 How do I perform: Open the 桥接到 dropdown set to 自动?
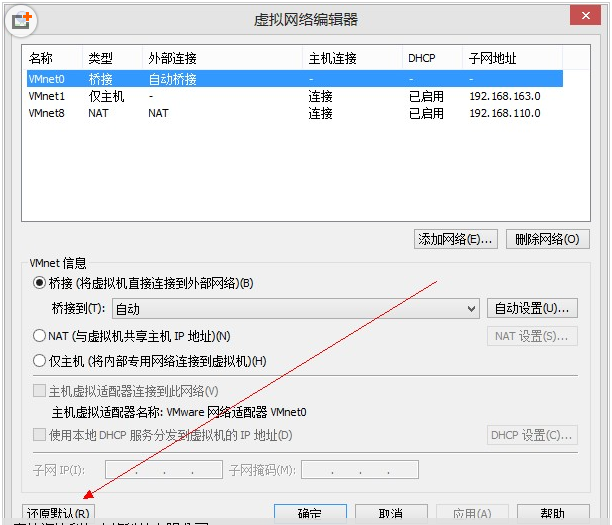296,309
